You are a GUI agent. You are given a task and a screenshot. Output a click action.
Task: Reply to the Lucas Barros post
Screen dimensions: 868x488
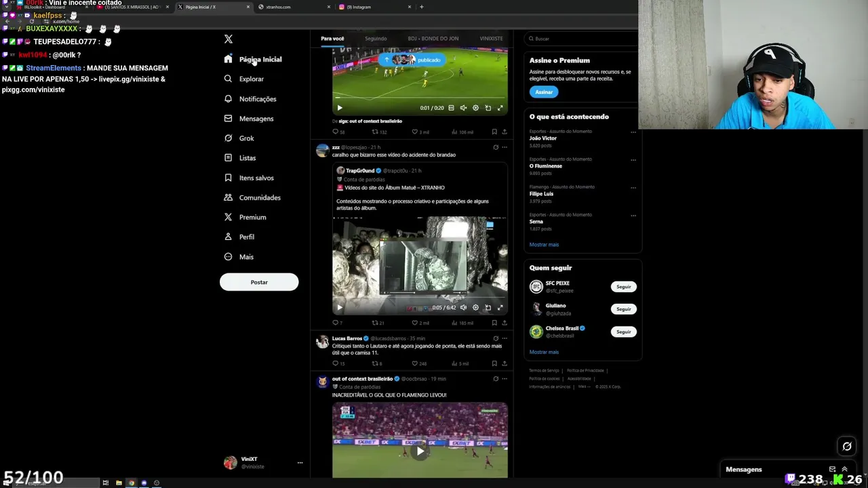335,363
